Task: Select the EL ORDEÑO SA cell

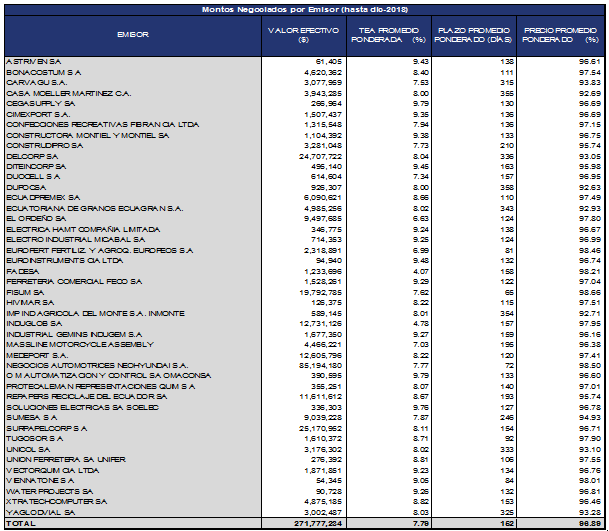Action: [36, 219]
